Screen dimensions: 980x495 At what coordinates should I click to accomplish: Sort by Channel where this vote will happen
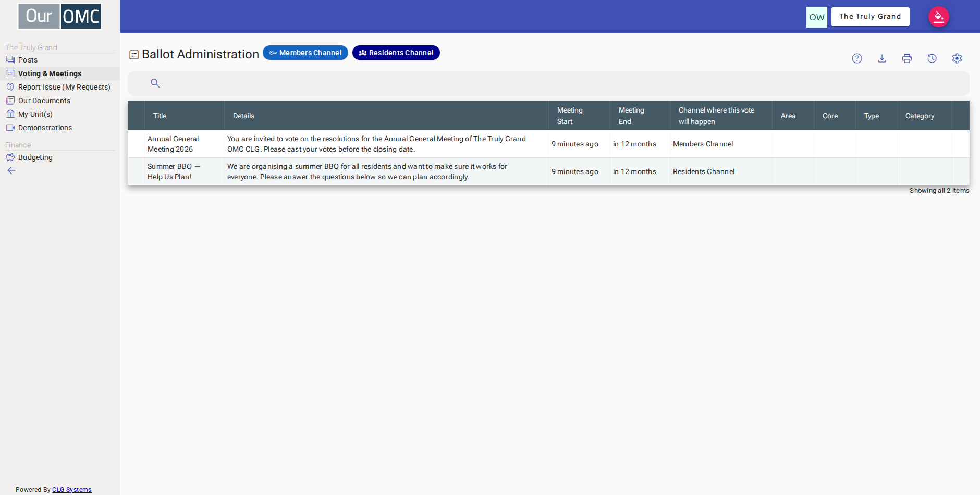(721, 116)
